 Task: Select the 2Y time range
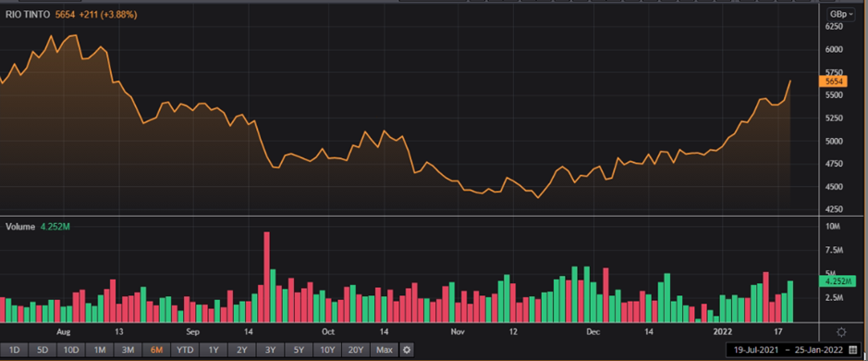coord(242,350)
